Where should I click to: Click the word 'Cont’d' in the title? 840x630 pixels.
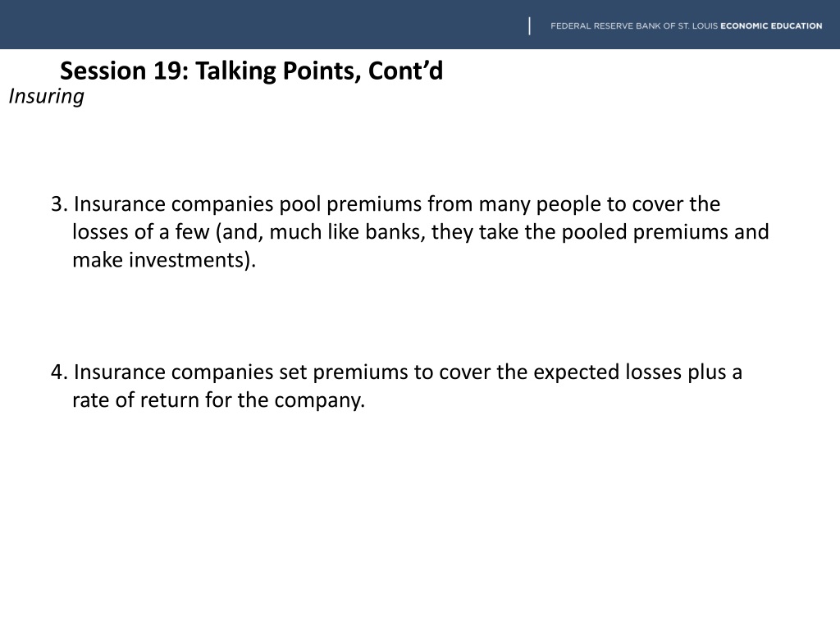pos(405,71)
